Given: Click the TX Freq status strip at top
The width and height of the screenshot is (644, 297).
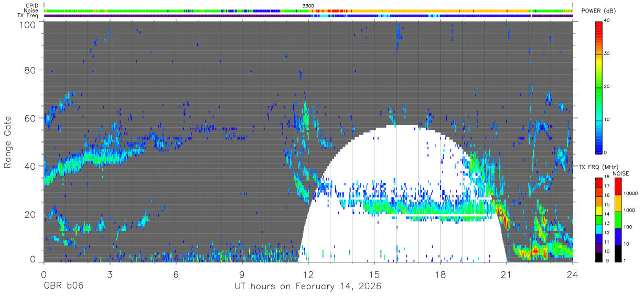Looking at the screenshot, I should (x=308, y=16).
